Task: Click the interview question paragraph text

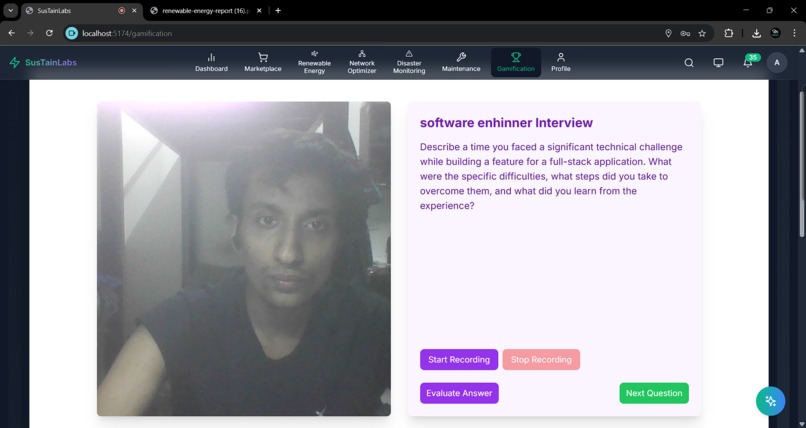Action: pyautogui.click(x=552, y=176)
